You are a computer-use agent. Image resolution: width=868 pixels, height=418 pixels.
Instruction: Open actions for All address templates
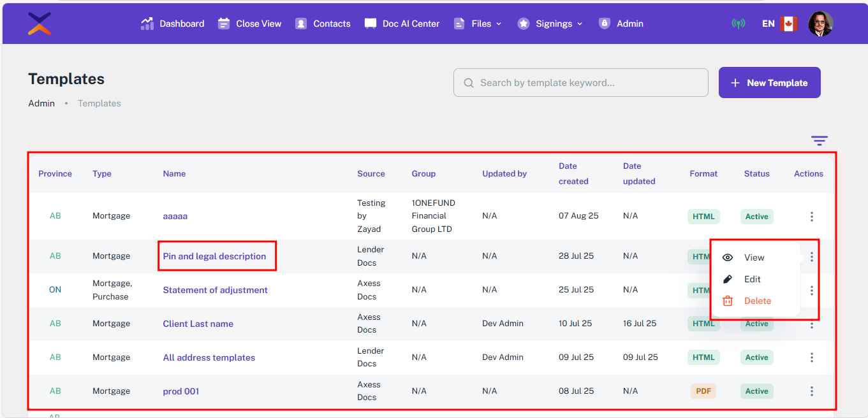(x=811, y=357)
